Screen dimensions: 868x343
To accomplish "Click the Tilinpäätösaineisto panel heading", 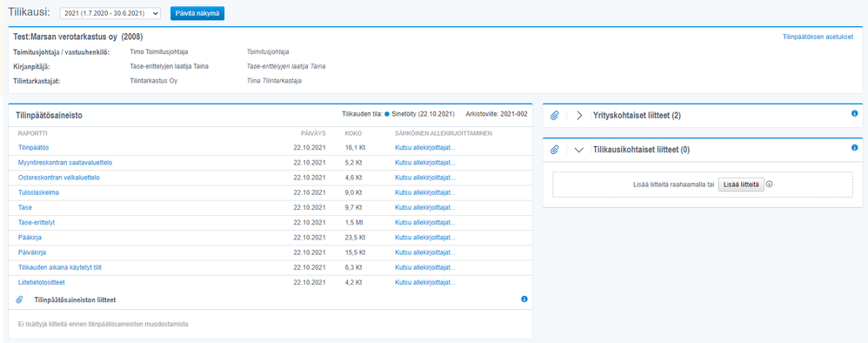I will point(50,116).
